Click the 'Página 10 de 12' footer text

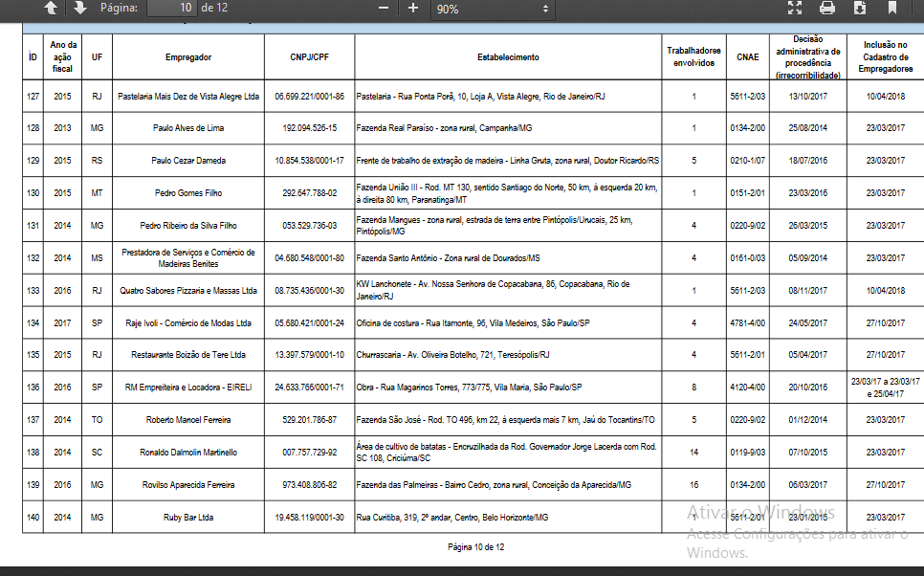click(x=476, y=547)
